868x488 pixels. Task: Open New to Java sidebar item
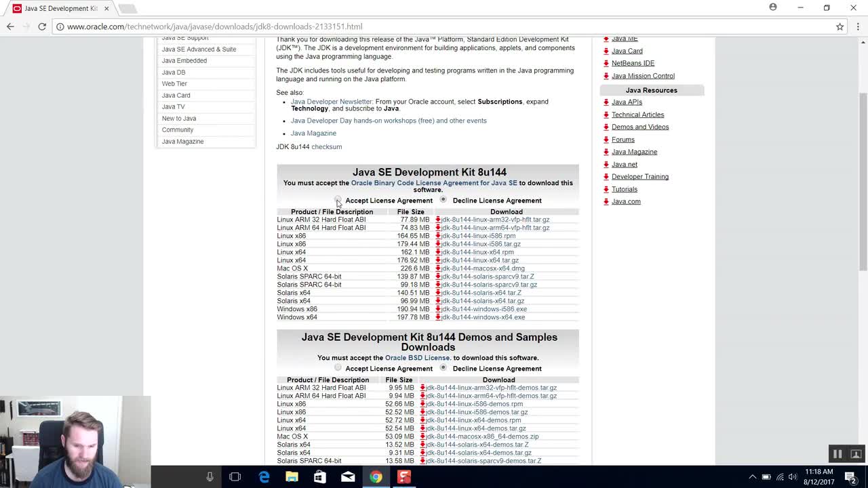[x=179, y=119]
